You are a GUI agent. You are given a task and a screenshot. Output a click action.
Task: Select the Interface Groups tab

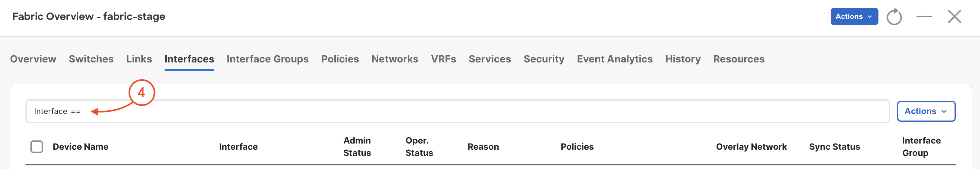(267, 59)
